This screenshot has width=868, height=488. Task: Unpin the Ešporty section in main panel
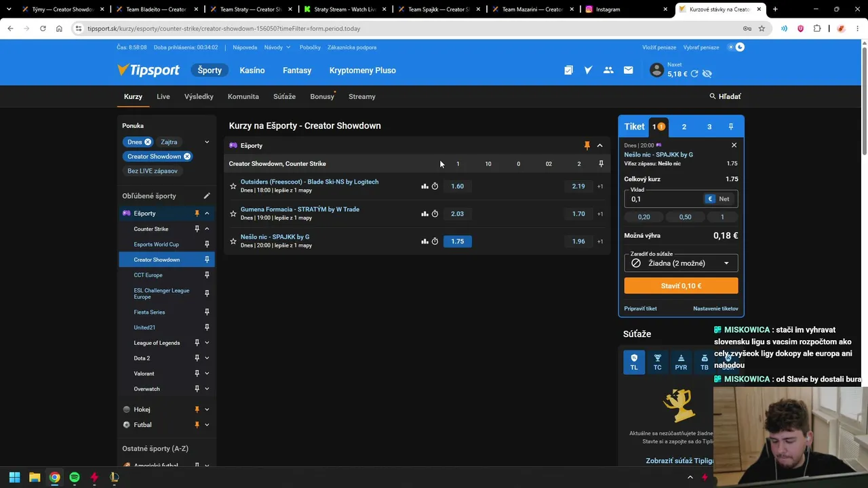click(x=587, y=146)
